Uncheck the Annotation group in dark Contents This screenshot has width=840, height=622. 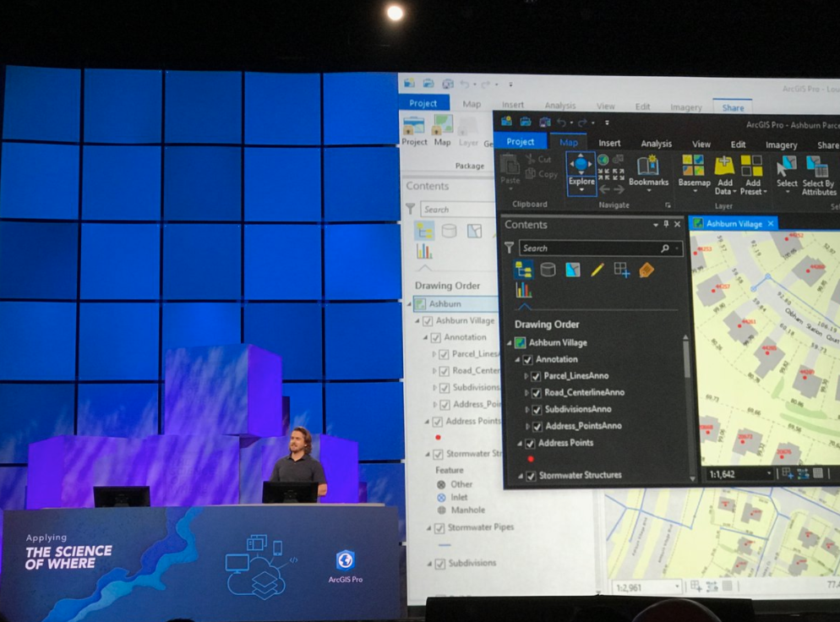(527, 359)
